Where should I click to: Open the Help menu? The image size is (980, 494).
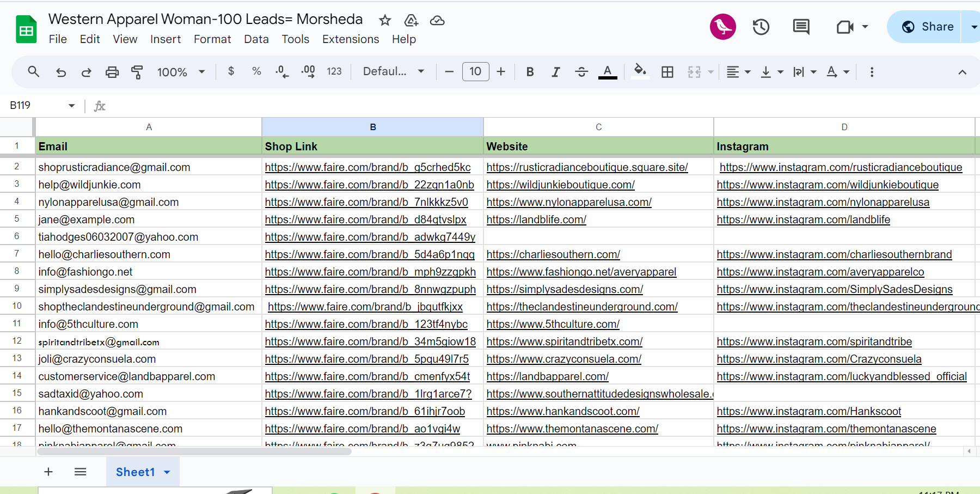tap(404, 39)
